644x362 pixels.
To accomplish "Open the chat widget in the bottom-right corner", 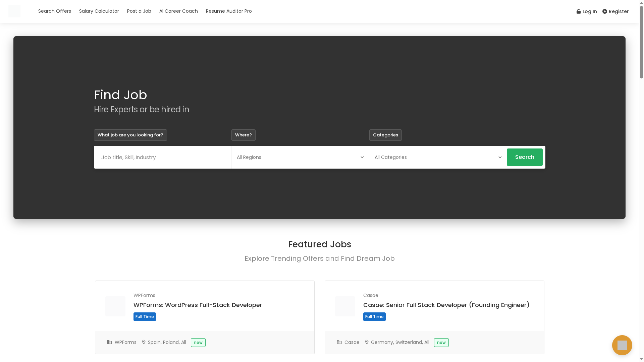I will (622, 345).
